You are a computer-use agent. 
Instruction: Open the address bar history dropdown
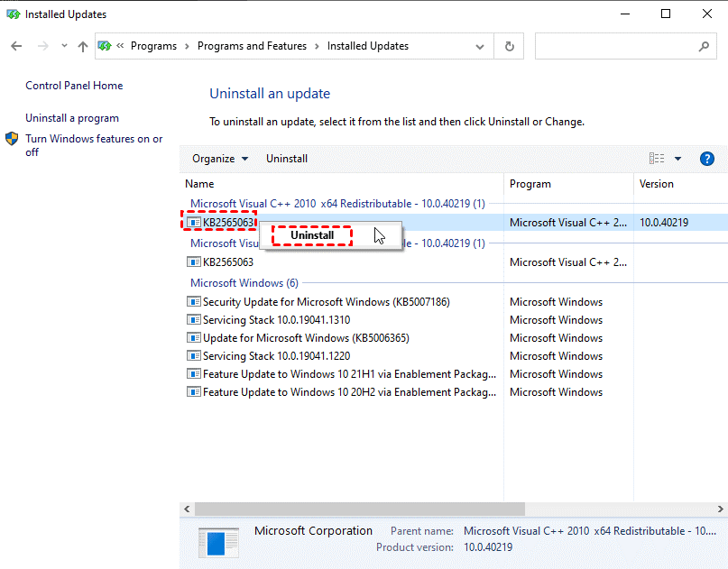coord(480,46)
